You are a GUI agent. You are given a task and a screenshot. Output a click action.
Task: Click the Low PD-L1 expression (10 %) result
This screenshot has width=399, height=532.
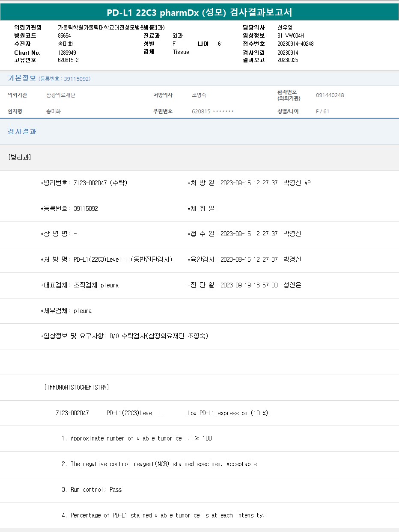pos(227,413)
